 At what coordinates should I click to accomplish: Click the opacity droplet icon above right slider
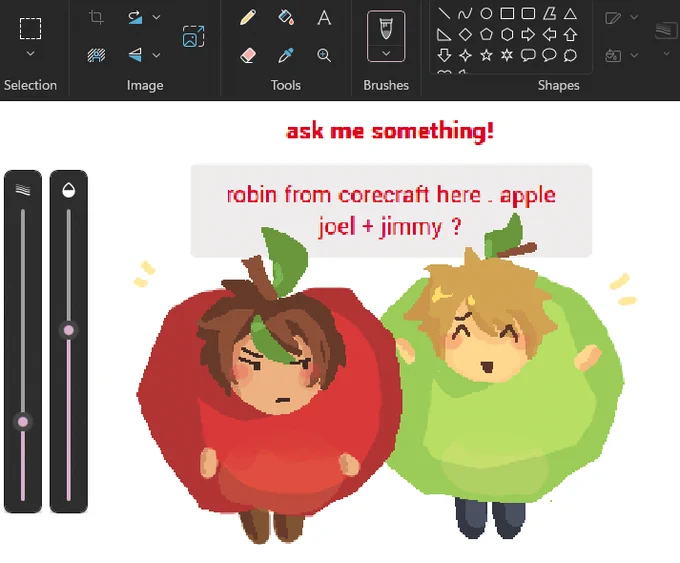[x=69, y=190]
